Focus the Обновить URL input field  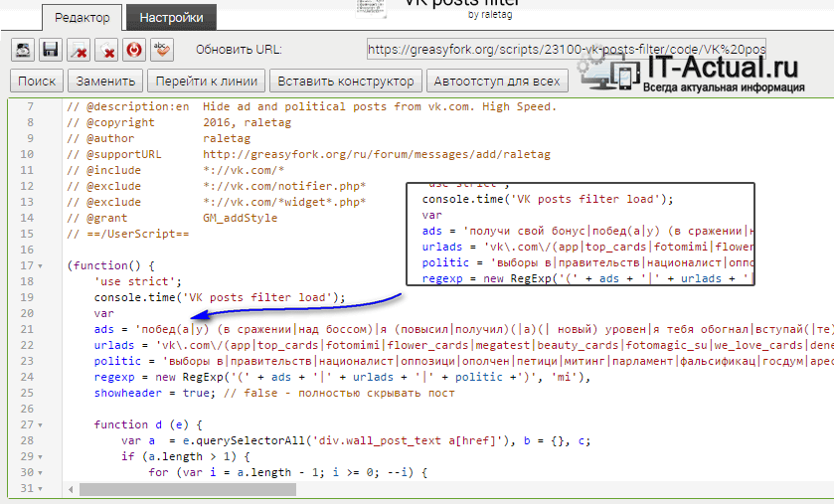(567, 50)
